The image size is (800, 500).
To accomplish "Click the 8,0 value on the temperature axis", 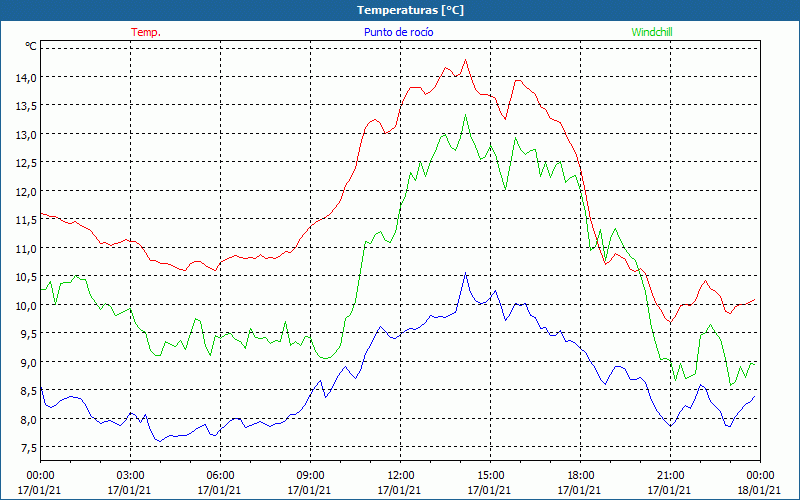I will 29,419.
